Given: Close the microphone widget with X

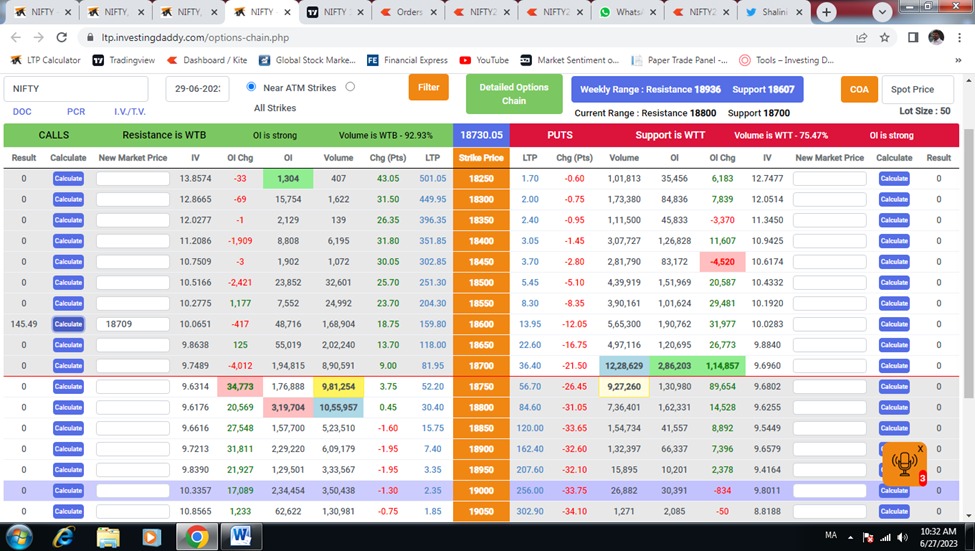Looking at the screenshot, I should point(920,449).
